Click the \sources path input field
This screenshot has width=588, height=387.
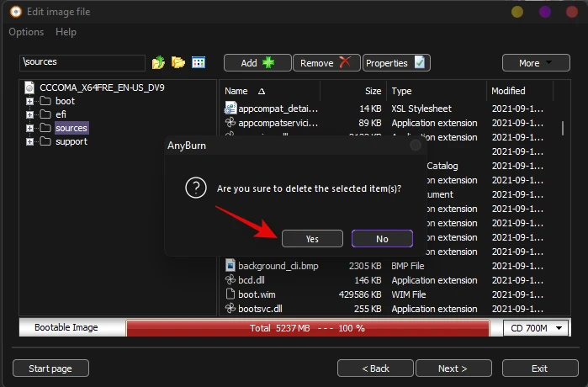(82, 62)
